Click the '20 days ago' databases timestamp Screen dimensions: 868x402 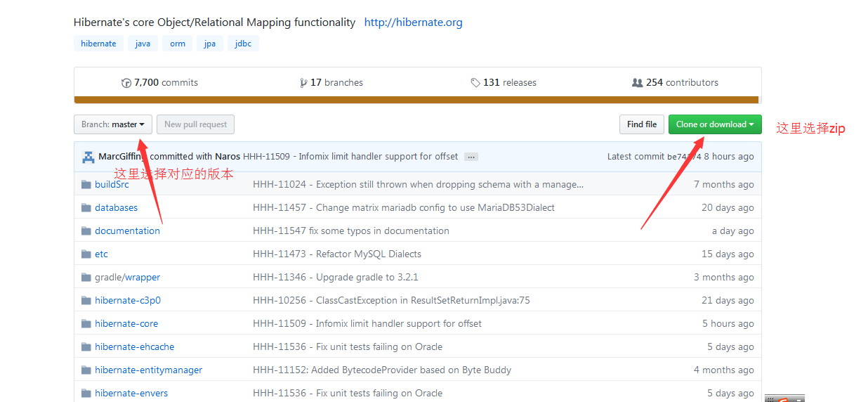[728, 208]
